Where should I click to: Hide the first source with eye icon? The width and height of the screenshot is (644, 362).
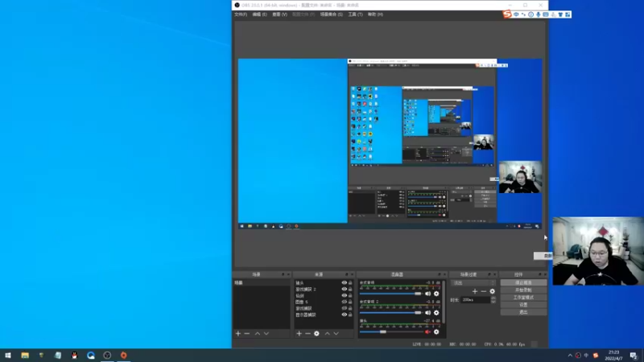pyautogui.click(x=345, y=283)
